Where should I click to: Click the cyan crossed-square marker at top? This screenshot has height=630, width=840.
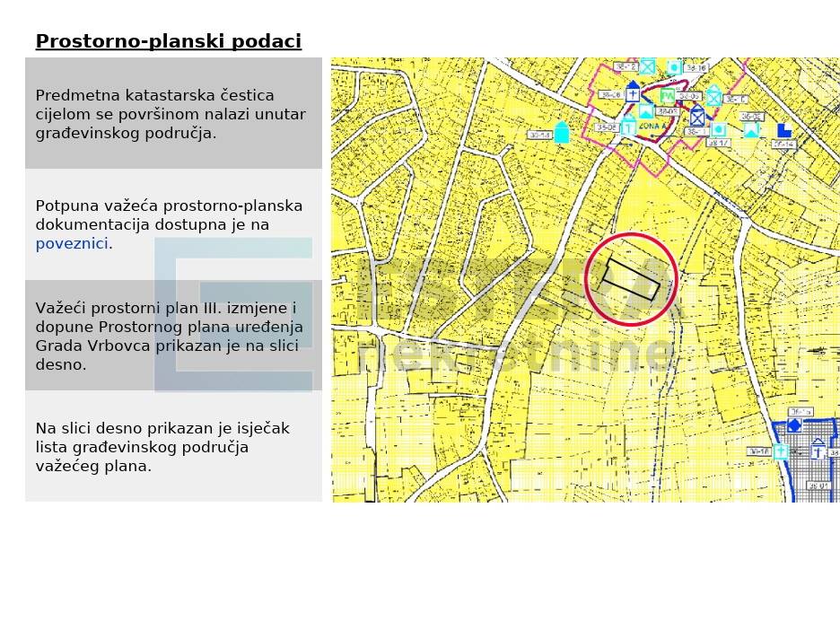pos(647,66)
